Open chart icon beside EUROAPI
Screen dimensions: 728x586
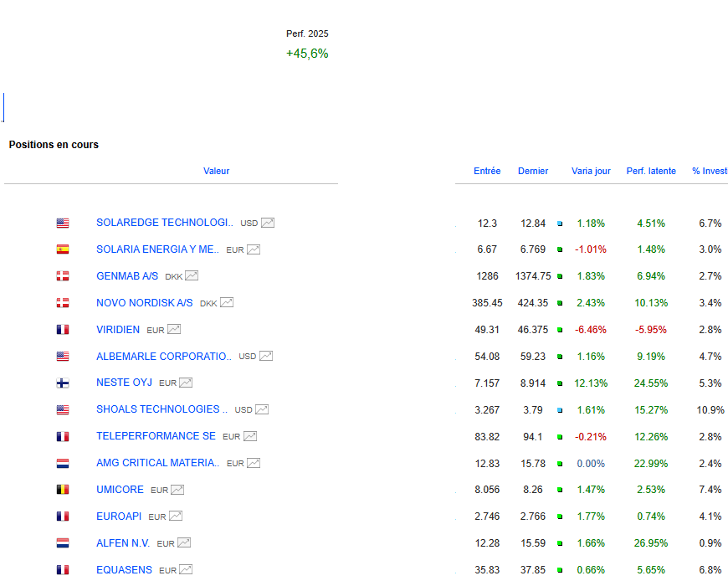(176, 517)
